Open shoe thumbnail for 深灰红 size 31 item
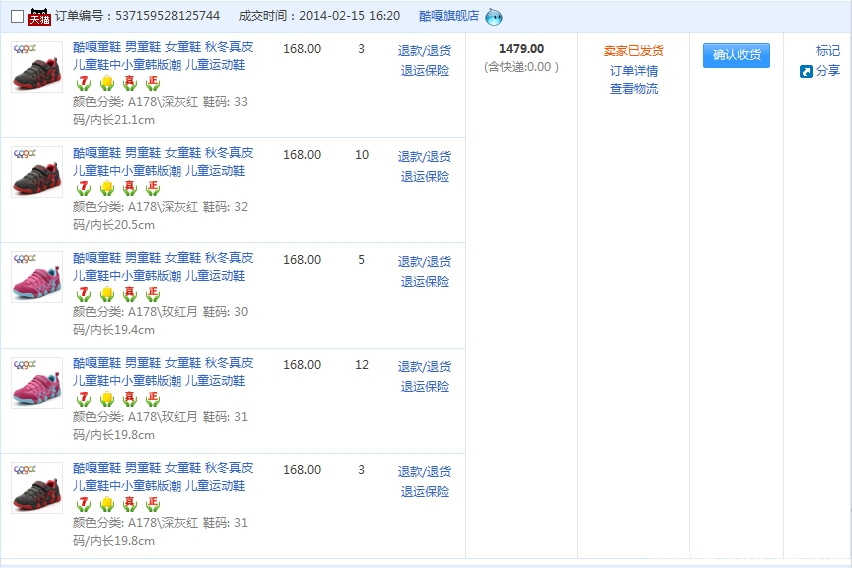Image resolution: width=852 pixels, height=568 pixels. click(x=37, y=488)
